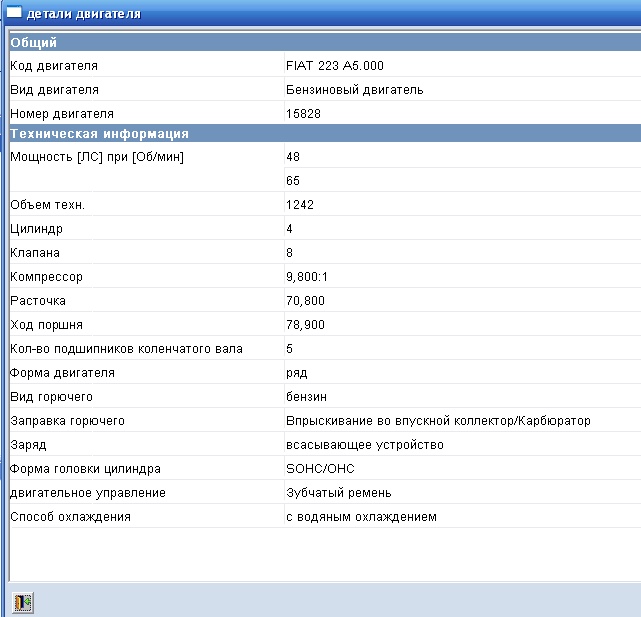Click the 'детали двигателя' window title
Viewport: 641px width, 617px height.
coord(84,14)
